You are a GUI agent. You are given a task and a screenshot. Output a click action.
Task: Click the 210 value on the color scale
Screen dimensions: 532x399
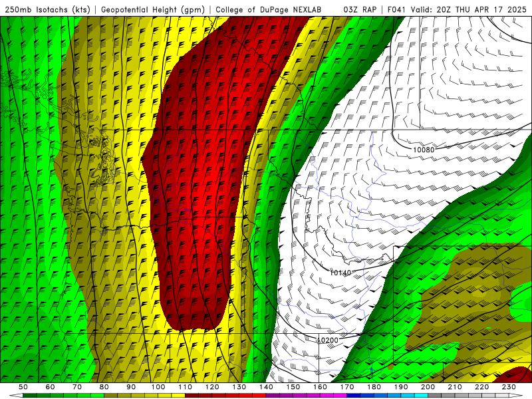(x=455, y=387)
